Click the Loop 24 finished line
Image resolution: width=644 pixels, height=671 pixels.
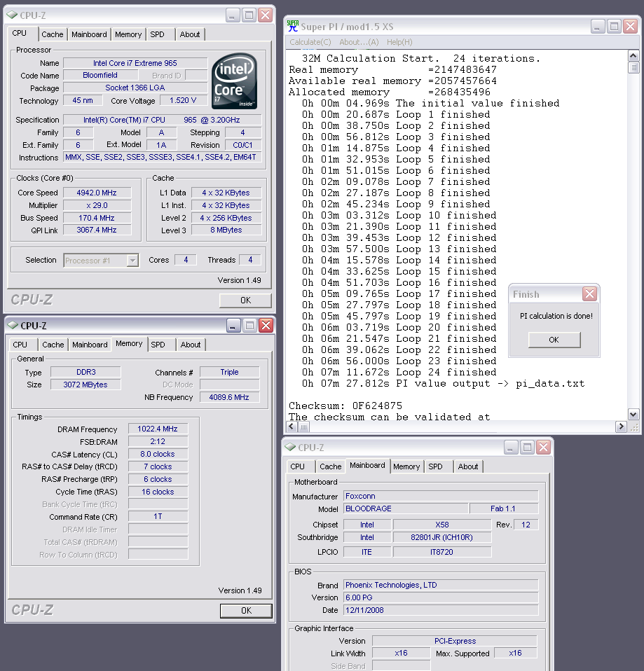[399, 373]
